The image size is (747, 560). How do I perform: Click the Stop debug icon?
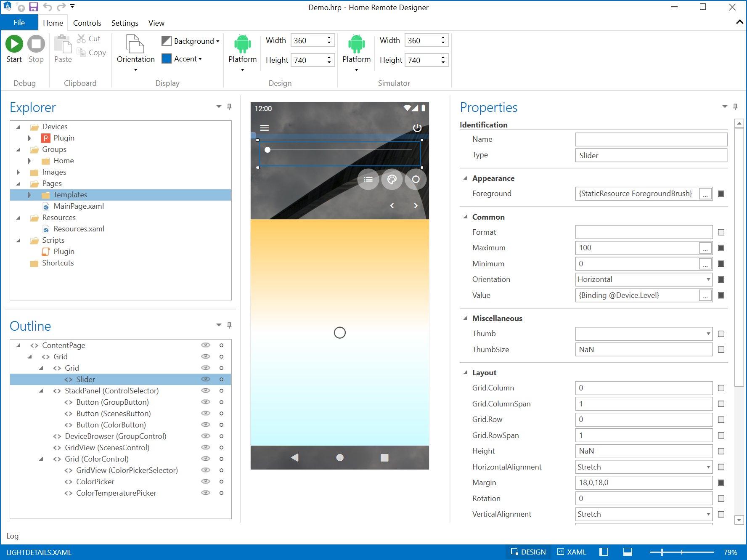click(36, 44)
